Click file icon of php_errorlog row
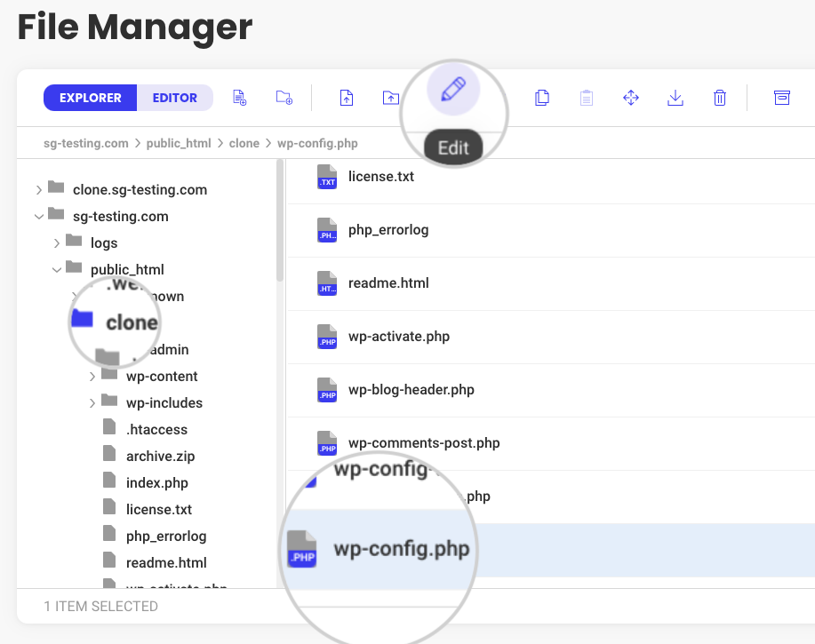 [327, 230]
